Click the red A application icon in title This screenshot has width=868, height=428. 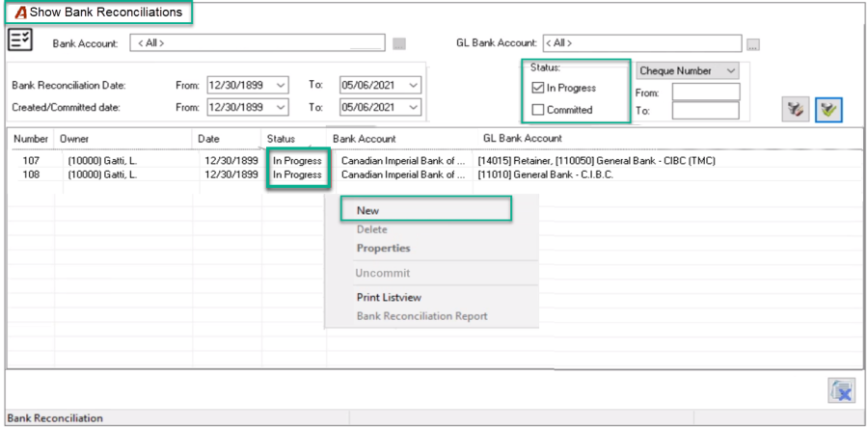point(21,13)
